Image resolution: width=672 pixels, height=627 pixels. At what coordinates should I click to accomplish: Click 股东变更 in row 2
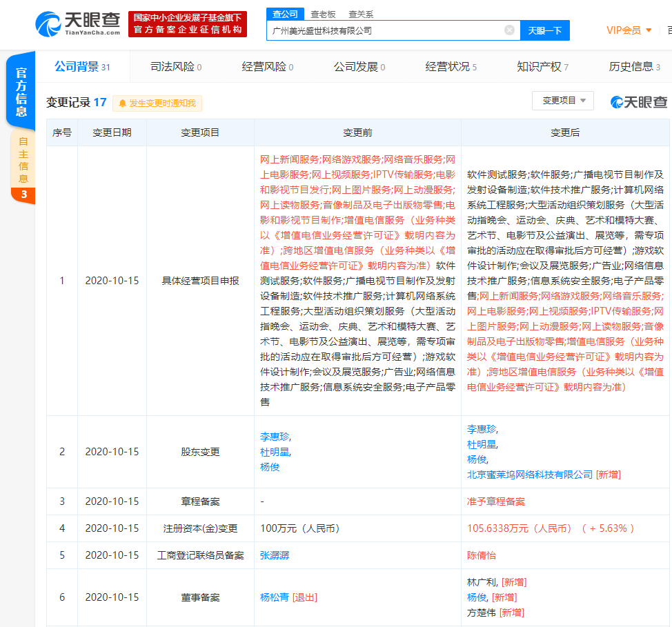(200, 452)
